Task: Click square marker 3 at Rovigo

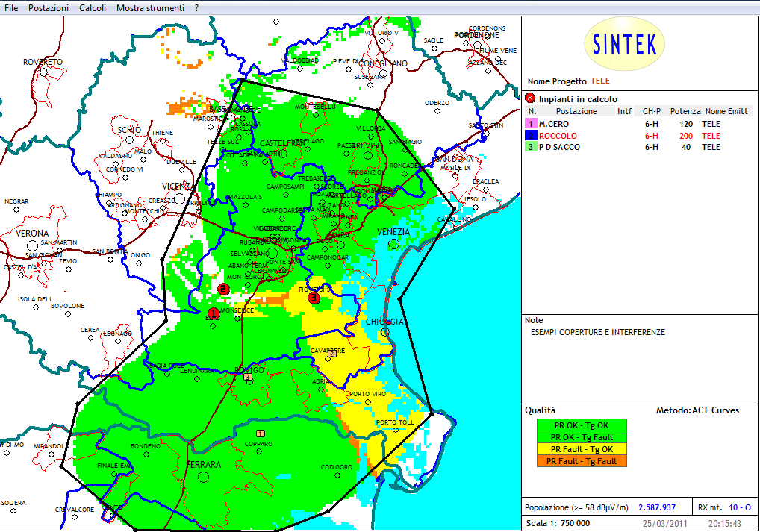Action: click(x=248, y=377)
